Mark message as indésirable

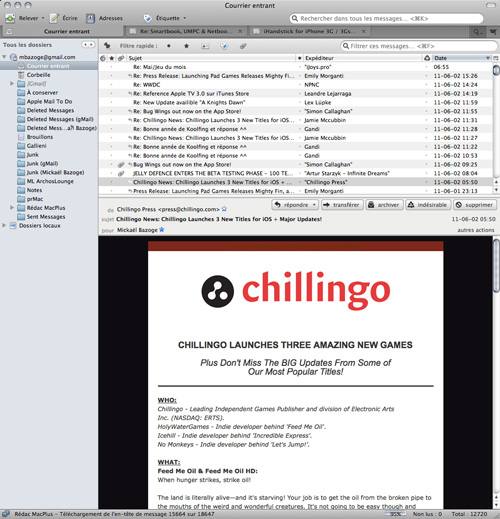click(x=428, y=205)
